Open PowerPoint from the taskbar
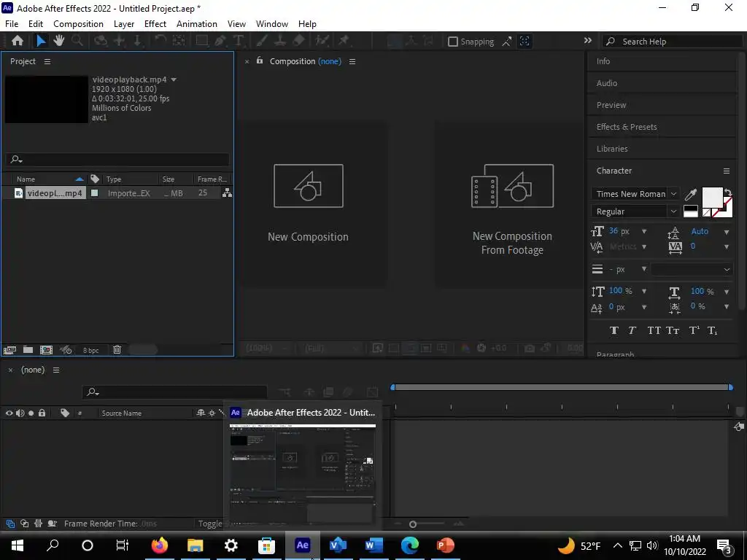Screen dimensions: 747x560 click(x=446, y=545)
